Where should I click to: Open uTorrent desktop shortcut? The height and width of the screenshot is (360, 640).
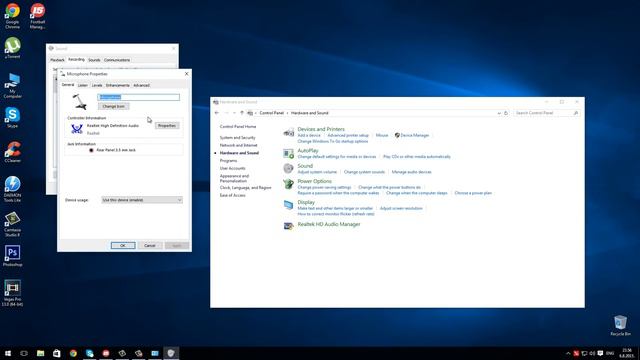click(x=12, y=48)
